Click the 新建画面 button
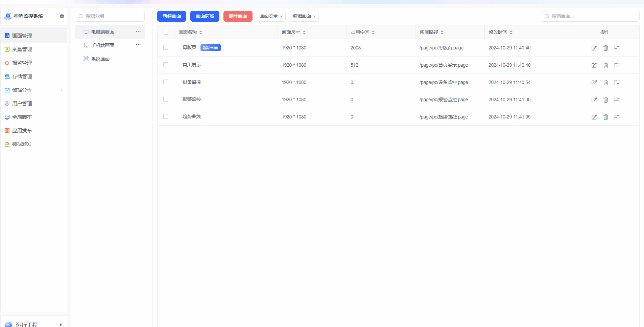The width and height of the screenshot is (644, 327). tap(172, 16)
